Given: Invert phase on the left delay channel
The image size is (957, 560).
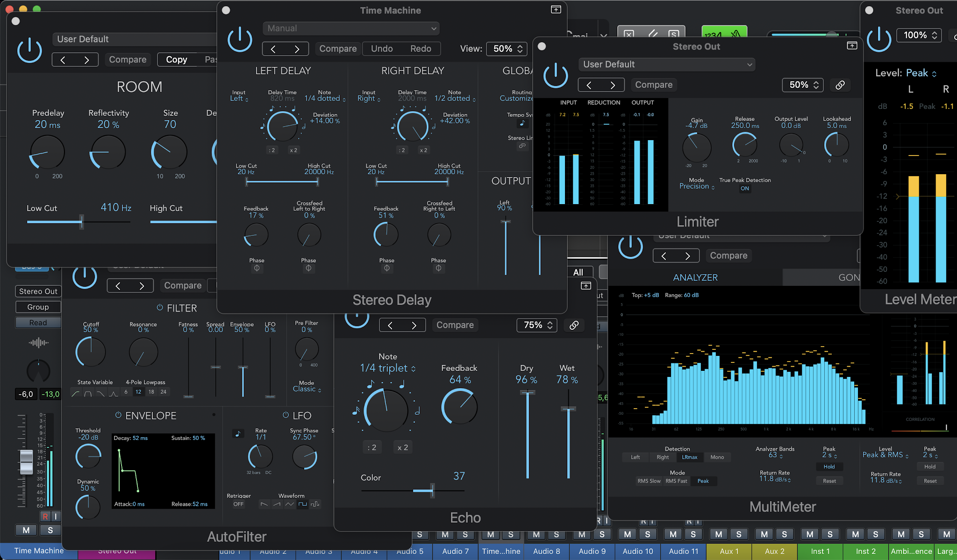Looking at the screenshot, I should coord(256,268).
